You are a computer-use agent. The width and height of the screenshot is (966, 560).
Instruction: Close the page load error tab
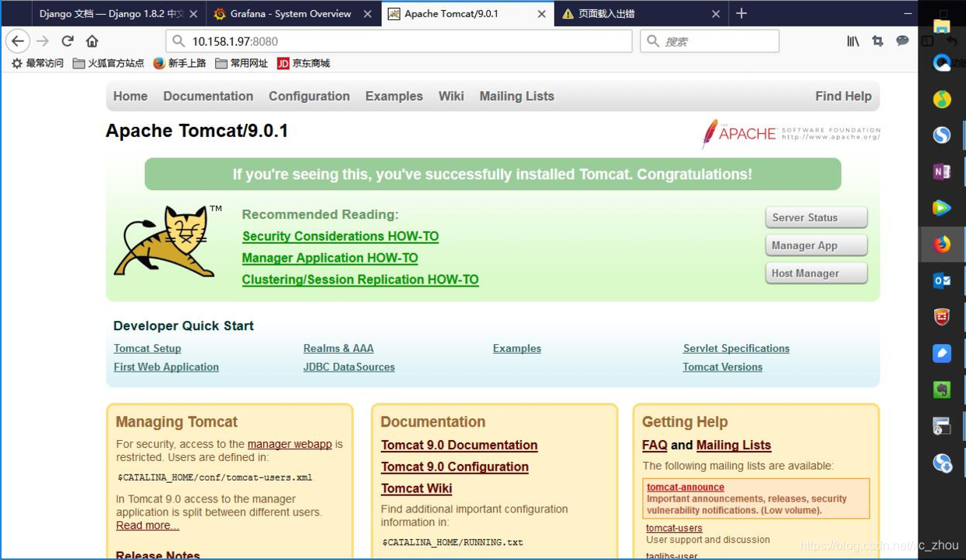coord(716,14)
